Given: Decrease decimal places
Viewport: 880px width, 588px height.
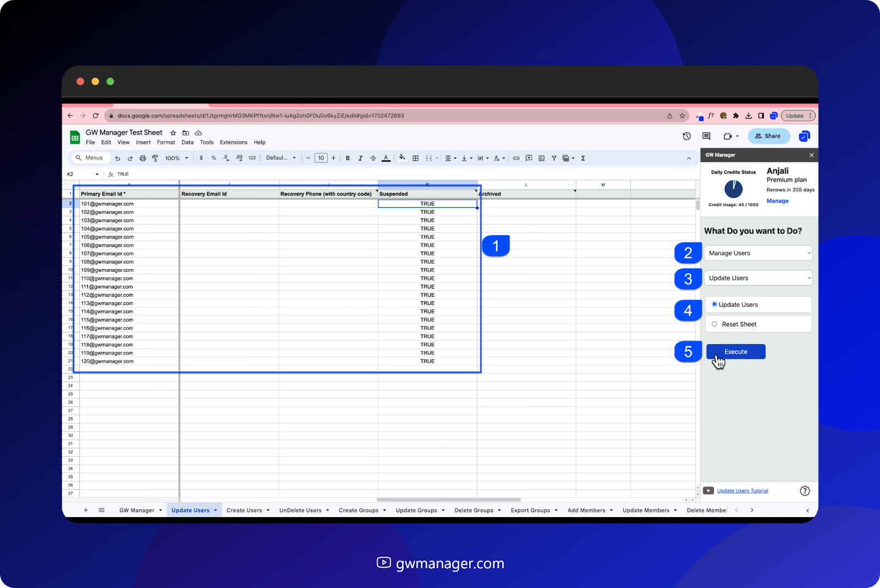Looking at the screenshot, I should [x=226, y=158].
